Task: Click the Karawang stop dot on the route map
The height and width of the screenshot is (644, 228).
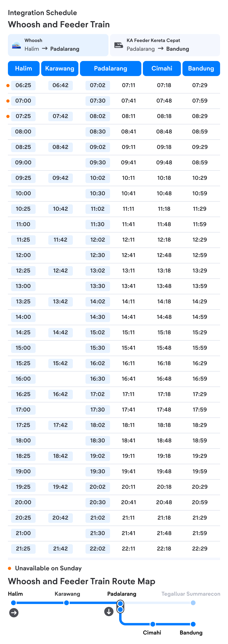Action: [x=66, y=603]
